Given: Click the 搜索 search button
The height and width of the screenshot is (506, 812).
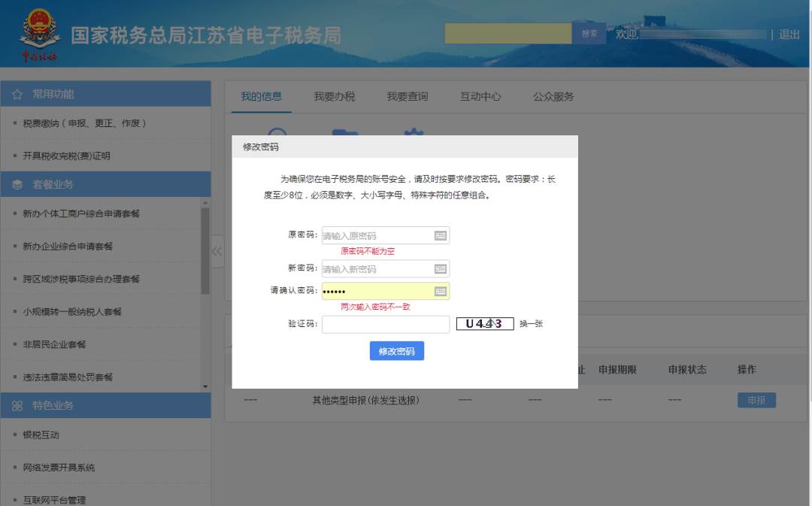Looking at the screenshot, I should pyautogui.click(x=589, y=34).
